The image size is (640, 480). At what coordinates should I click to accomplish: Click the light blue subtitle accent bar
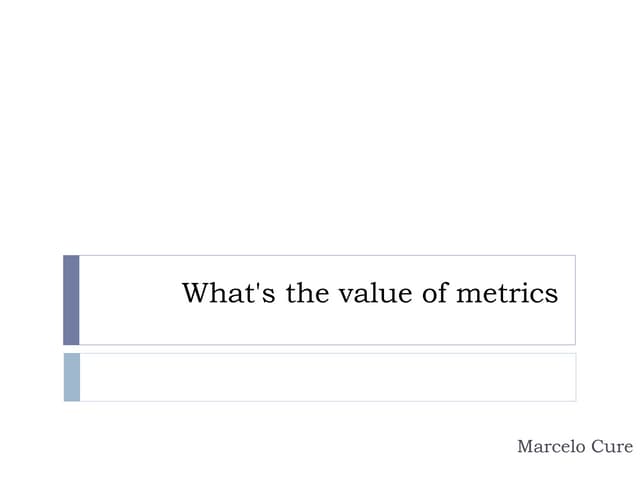tap(71, 377)
